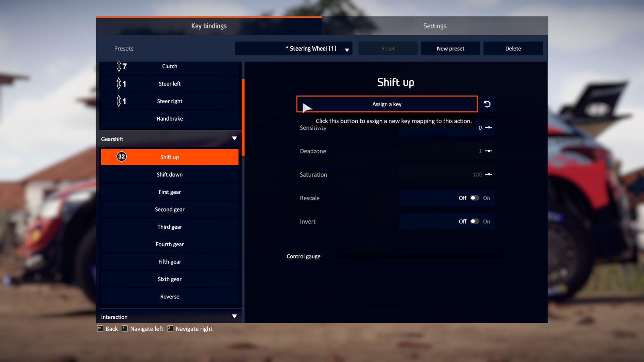Click the Back navigation icon
Image resolution: width=644 pixels, height=362 pixels.
click(x=100, y=328)
